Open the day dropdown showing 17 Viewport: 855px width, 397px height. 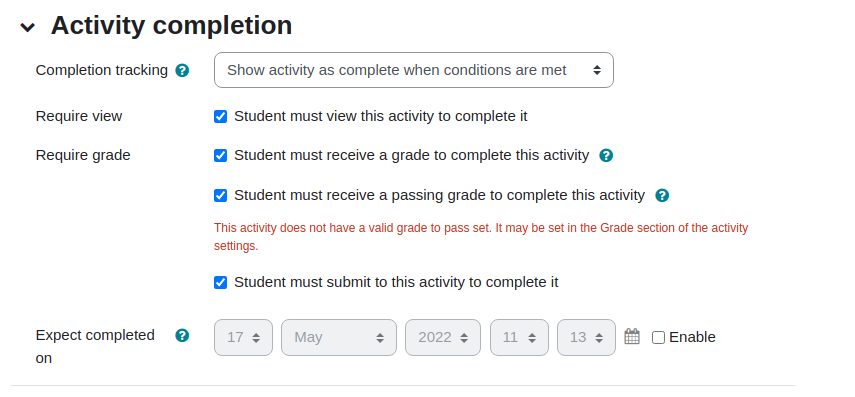tap(243, 338)
